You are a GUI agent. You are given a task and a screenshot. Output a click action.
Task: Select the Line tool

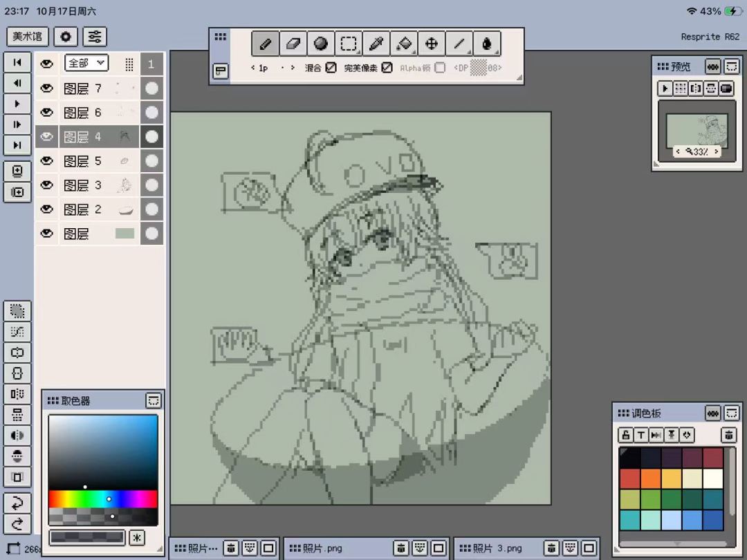coord(459,44)
